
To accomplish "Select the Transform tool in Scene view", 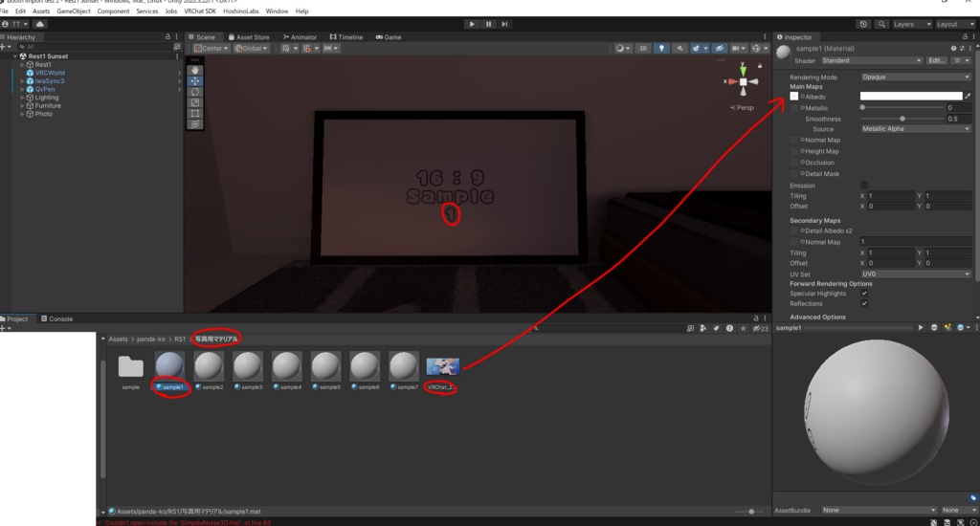I will click(195, 124).
